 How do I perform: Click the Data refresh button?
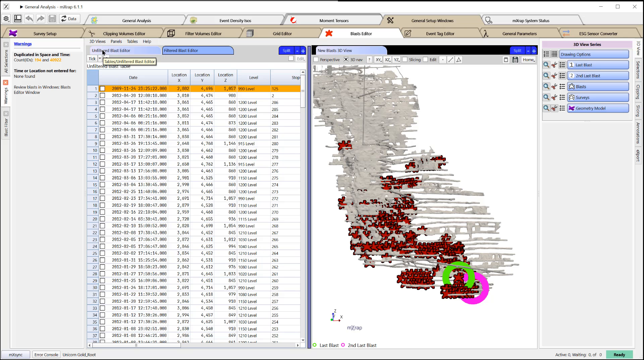69,19
